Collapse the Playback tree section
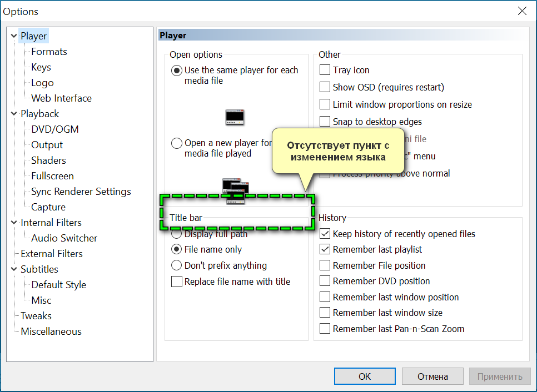537x392 pixels. coord(14,114)
